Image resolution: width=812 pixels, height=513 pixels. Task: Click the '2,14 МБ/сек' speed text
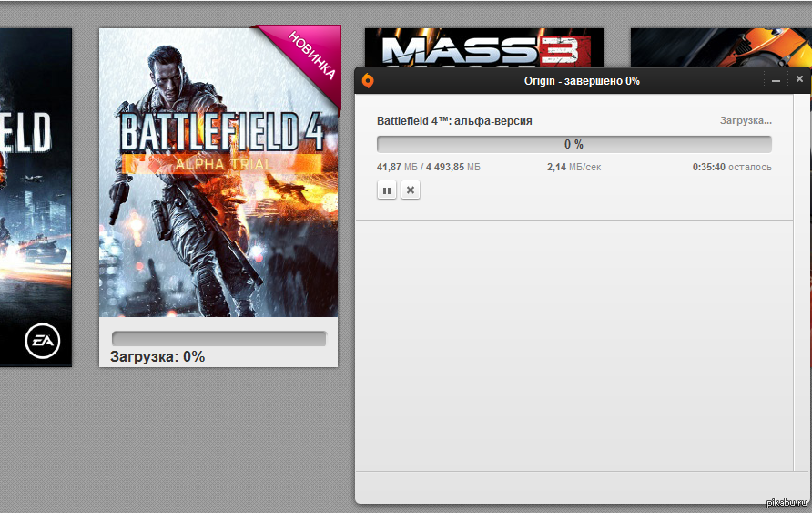coord(573,167)
